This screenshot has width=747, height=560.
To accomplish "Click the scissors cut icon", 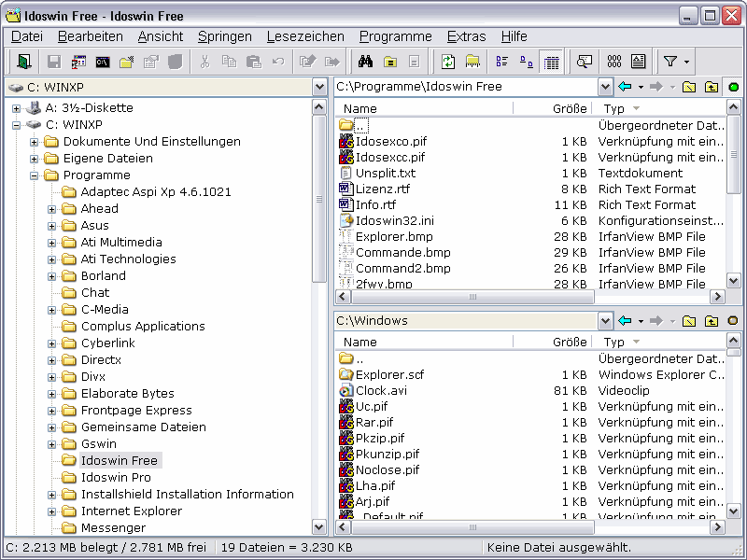I will pyautogui.click(x=204, y=62).
